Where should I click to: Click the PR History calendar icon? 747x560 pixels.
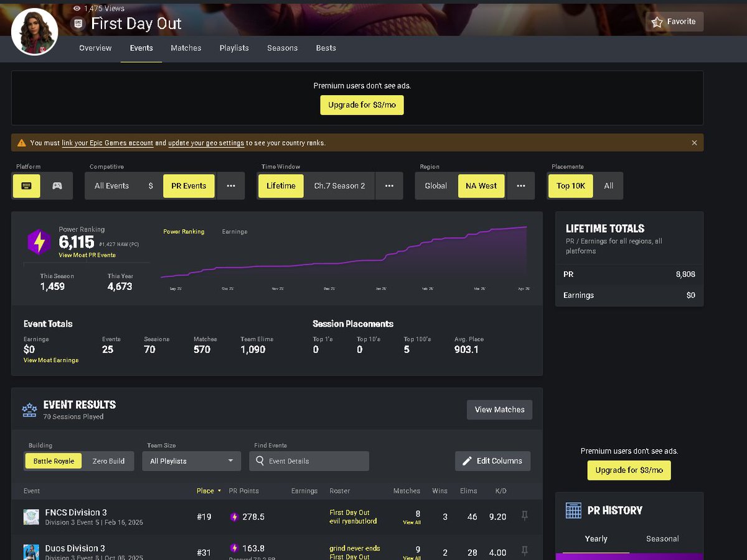pos(573,510)
